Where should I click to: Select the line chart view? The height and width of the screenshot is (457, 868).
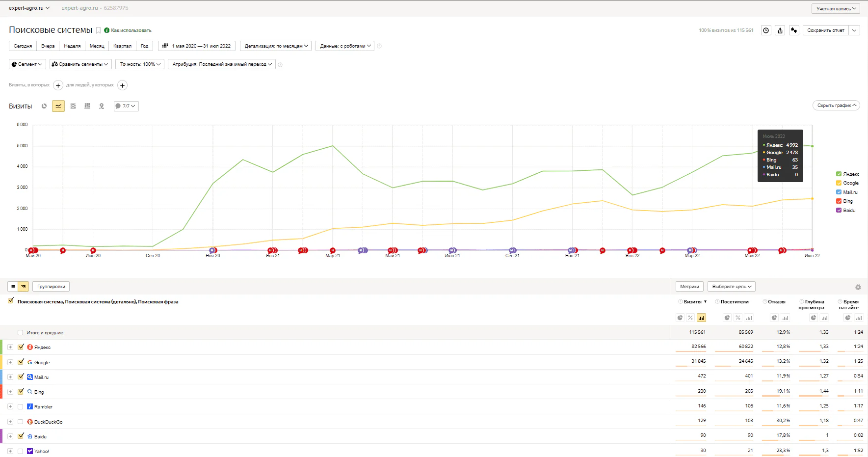[x=58, y=106]
